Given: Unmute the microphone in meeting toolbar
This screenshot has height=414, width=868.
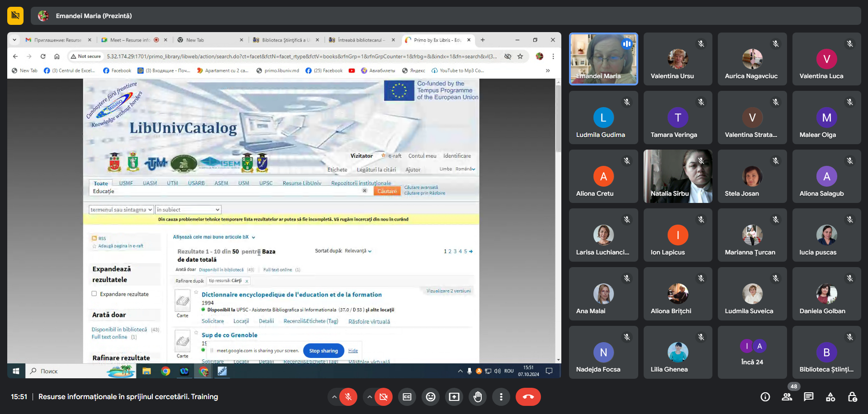Looking at the screenshot, I should pyautogui.click(x=348, y=397).
